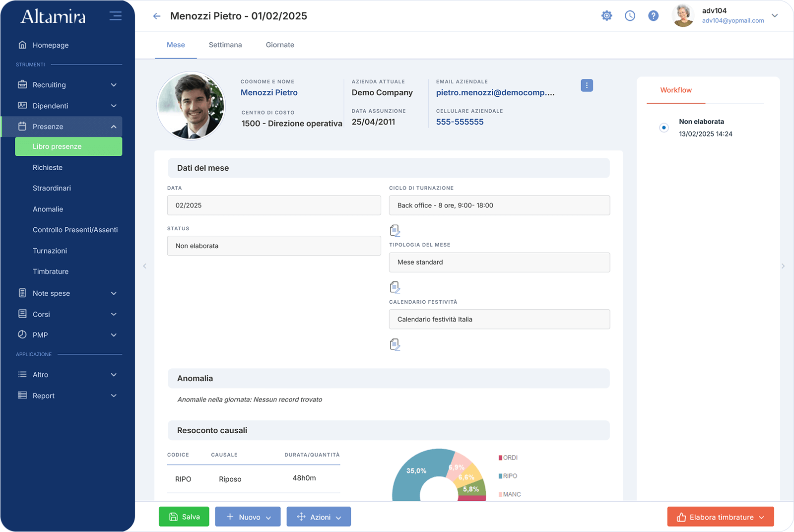This screenshot has height=532, width=794.
Task: Click edit icon below Calendario festività field
Action: (395, 344)
